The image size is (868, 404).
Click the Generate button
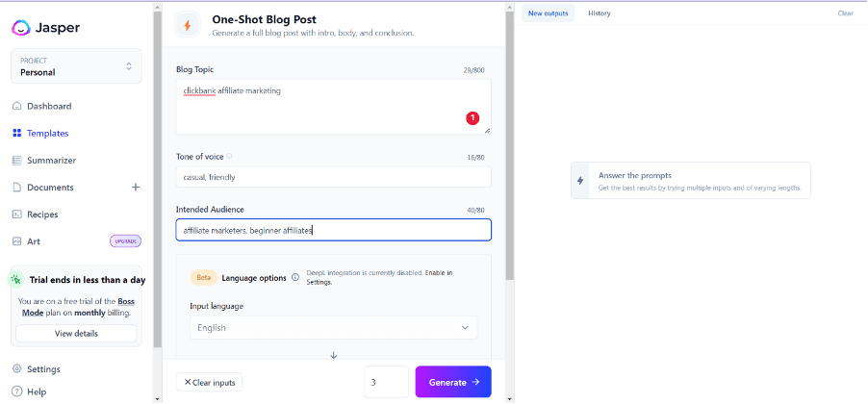click(x=453, y=382)
